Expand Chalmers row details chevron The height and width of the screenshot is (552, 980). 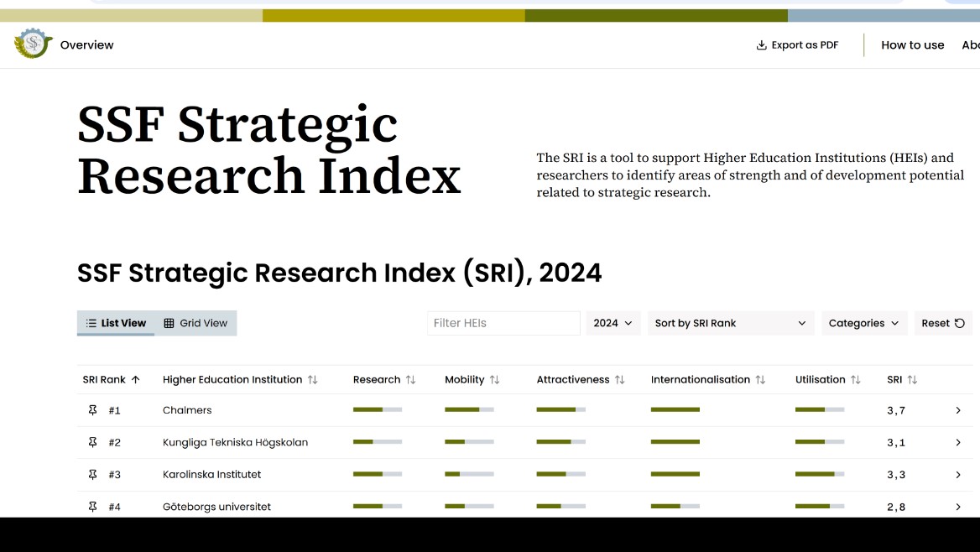[x=958, y=410]
